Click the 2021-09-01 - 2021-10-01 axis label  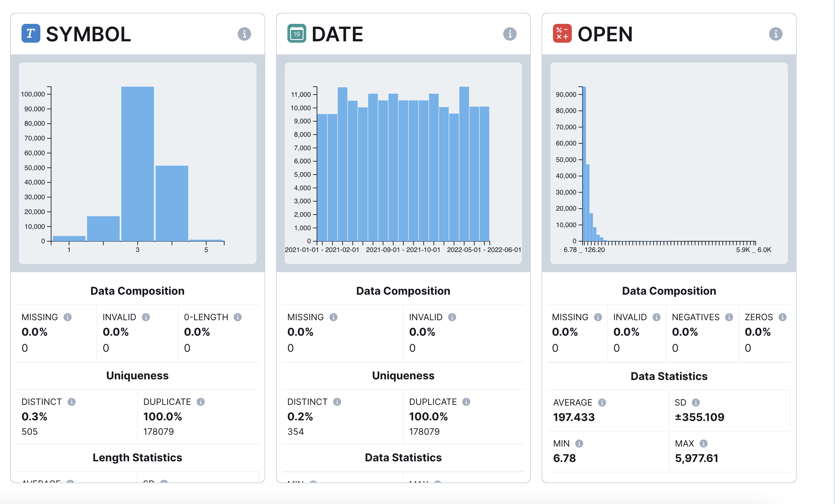coord(403,250)
